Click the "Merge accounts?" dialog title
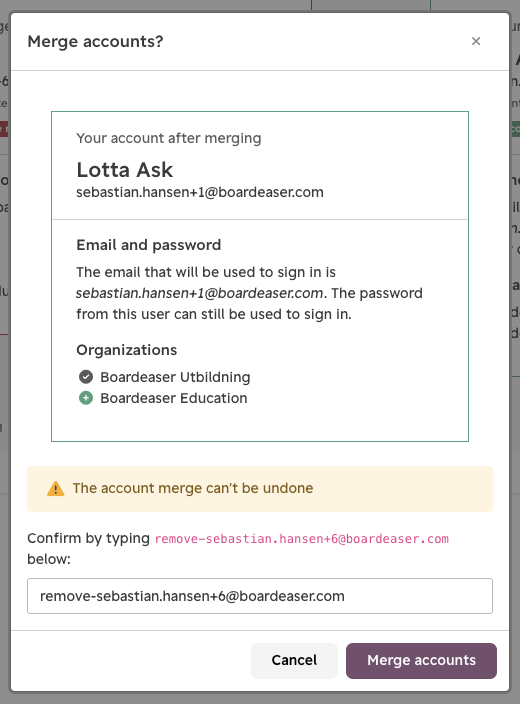 point(95,41)
